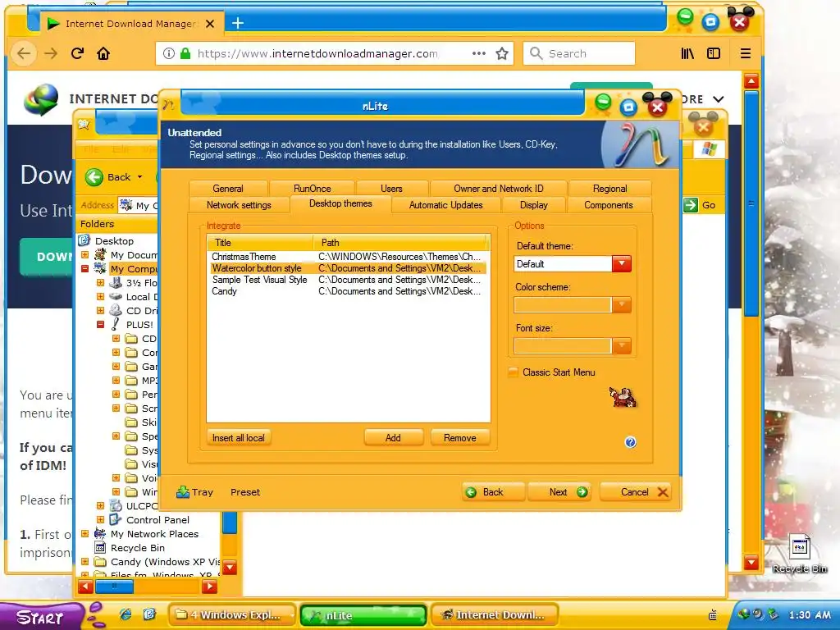Switch to the Display tab
This screenshot has height=630, width=840.
(x=533, y=204)
